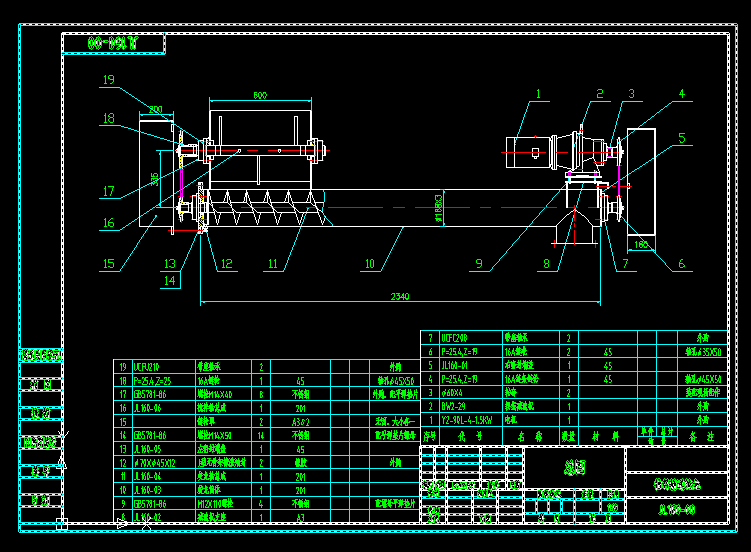This screenshot has width=751, height=552.
Task: Select the 总图 title text in title block
Action: (x=575, y=467)
